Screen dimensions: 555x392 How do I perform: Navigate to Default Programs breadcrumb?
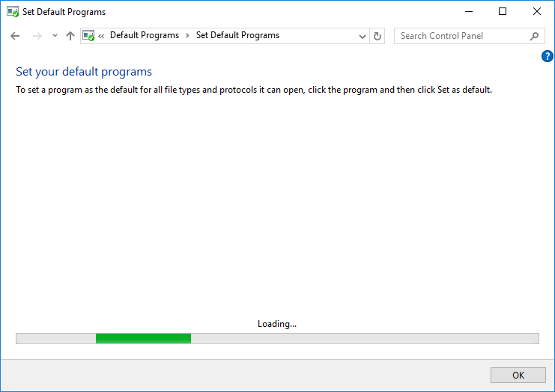(145, 36)
